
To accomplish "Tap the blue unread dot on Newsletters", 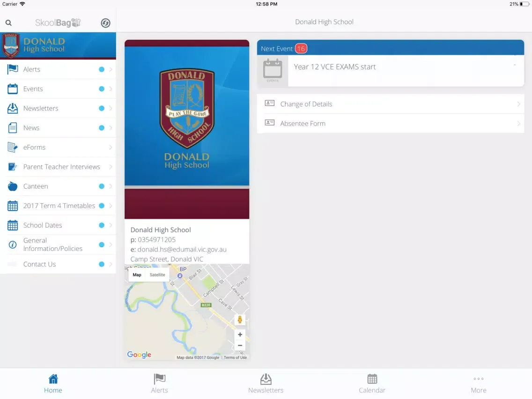I will pos(102,108).
